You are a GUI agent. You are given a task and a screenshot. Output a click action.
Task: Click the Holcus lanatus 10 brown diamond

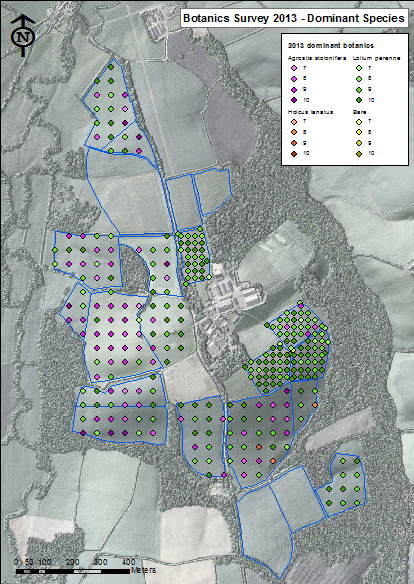294,153
